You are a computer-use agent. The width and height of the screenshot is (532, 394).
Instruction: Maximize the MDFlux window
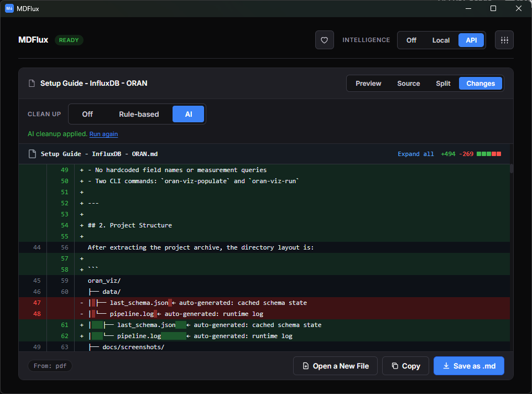[493, 8]
